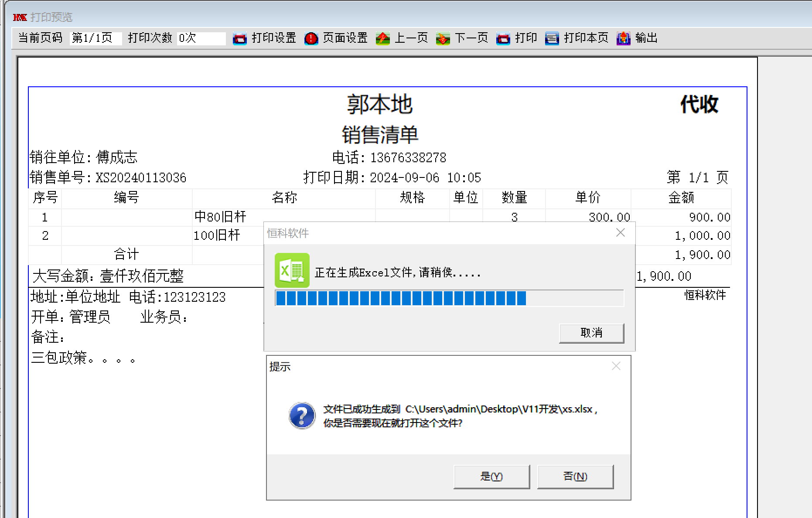Click 输出 export label
812x518 pixels.
[x=646, y=38]
